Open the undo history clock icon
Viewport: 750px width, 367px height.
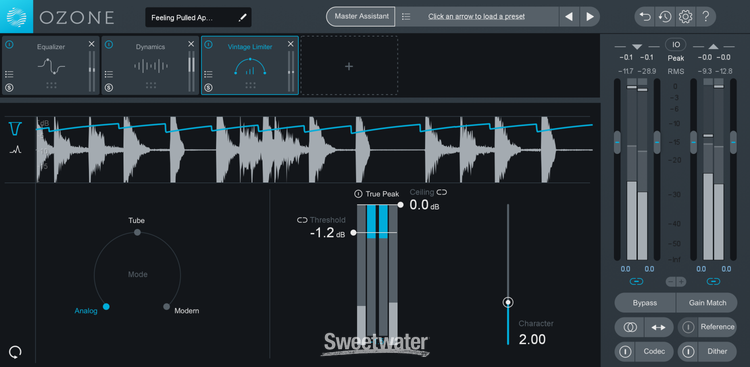pyautogui.click(x=665, y=17)
